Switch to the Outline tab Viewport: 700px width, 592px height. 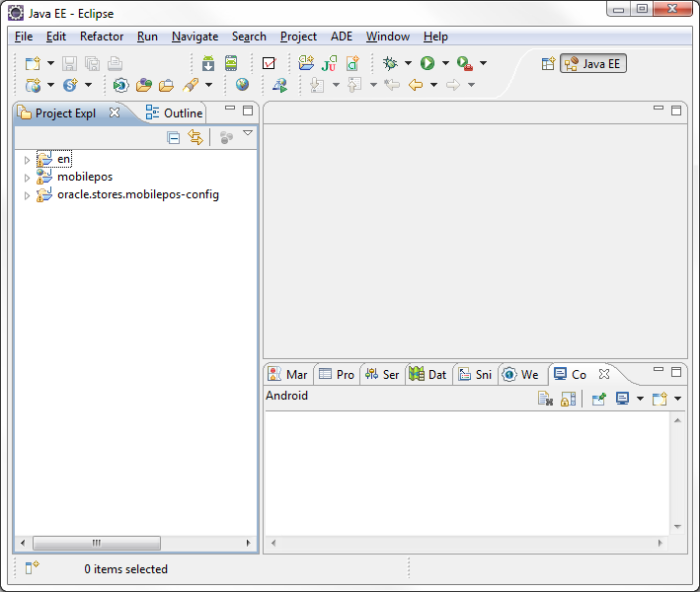174,113
